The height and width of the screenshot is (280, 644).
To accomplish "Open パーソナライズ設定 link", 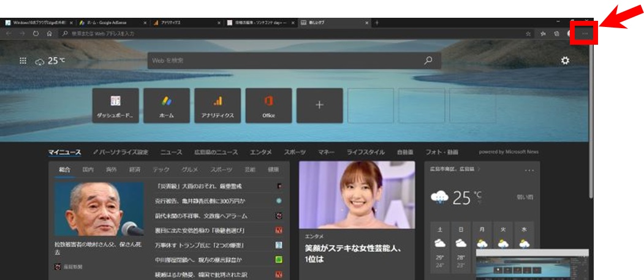I will (121, 151).
